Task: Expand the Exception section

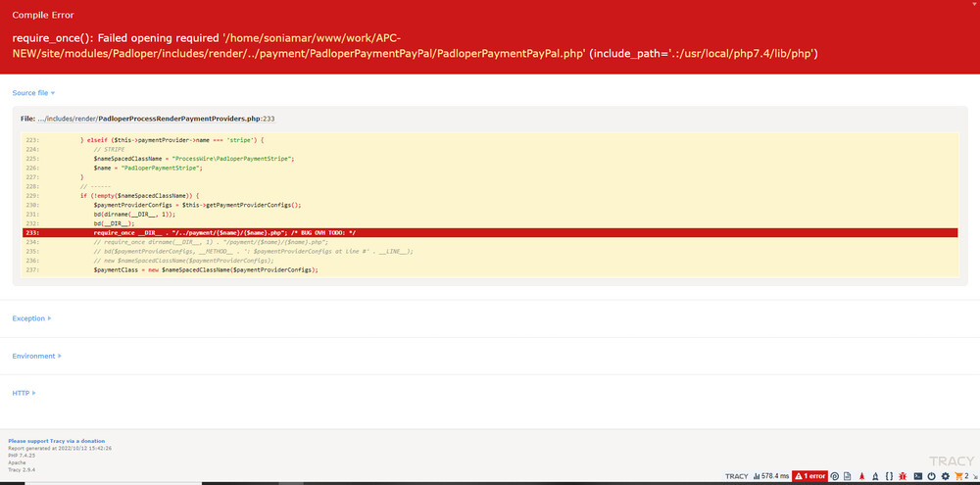Action: click(31, 318)
